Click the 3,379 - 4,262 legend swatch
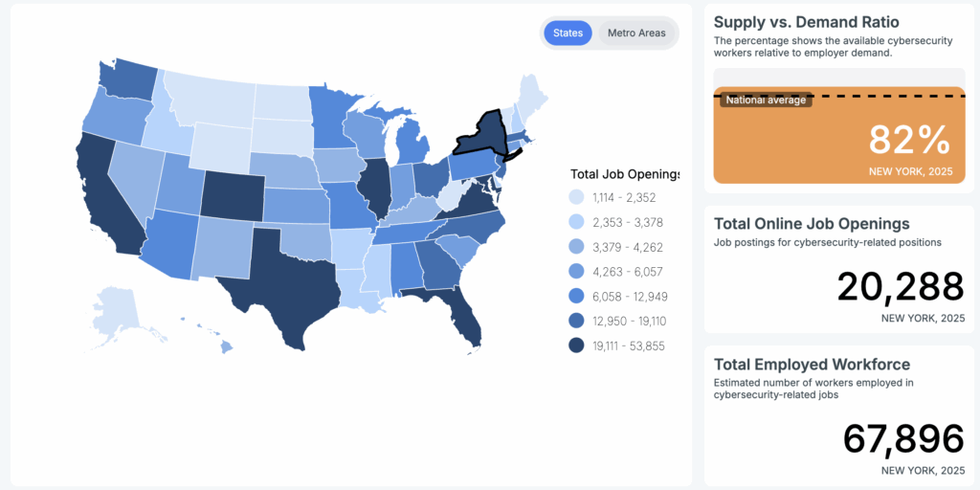Viewport: 980px width, 490px height. point(576,247)
